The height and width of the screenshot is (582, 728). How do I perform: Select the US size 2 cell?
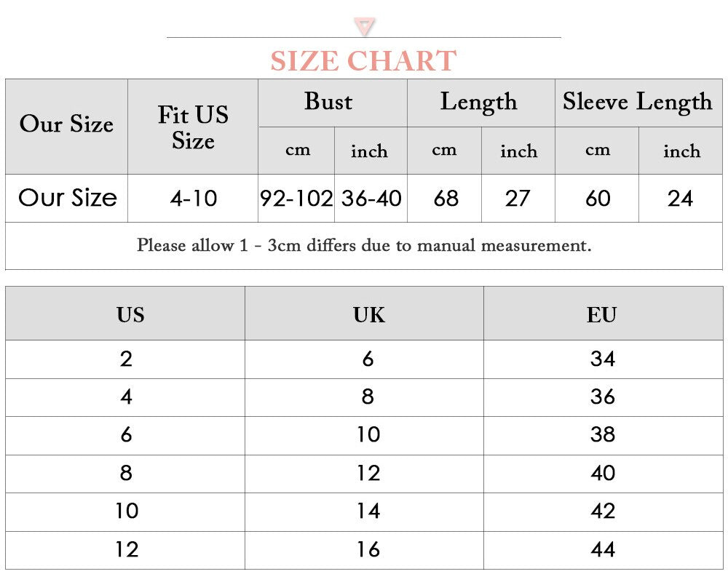(x=126, y=359)
